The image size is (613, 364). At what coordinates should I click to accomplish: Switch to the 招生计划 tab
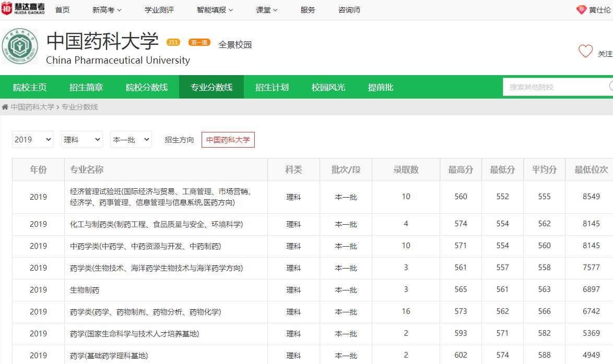(272, 87)
